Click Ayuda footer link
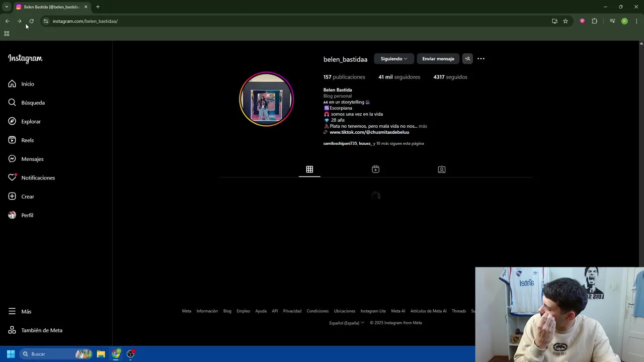The width and height of the screenshot is (644, 362). [x=261, y=311]
